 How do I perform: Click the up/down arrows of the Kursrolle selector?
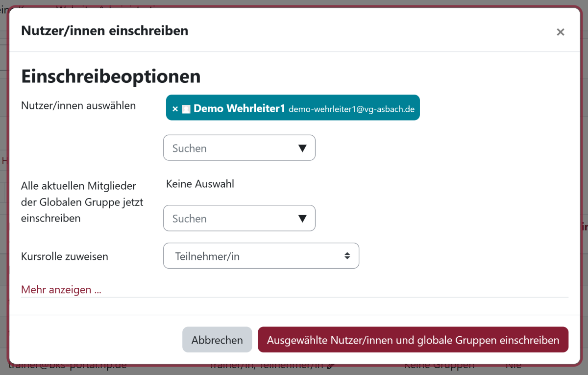347,256
